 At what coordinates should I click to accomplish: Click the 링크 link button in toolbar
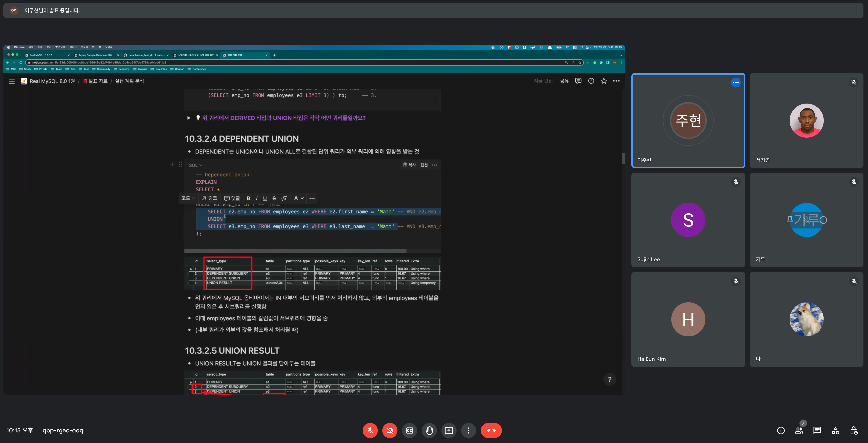[209, 198]
